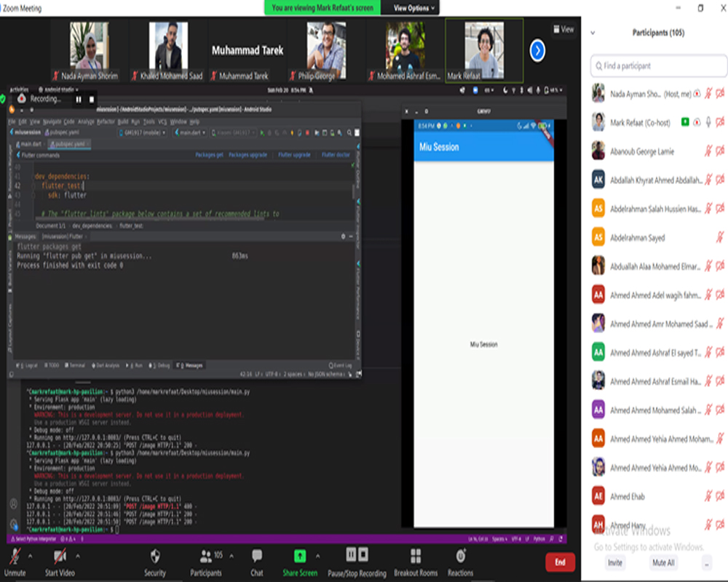End the meeting with the red End button

560,562
